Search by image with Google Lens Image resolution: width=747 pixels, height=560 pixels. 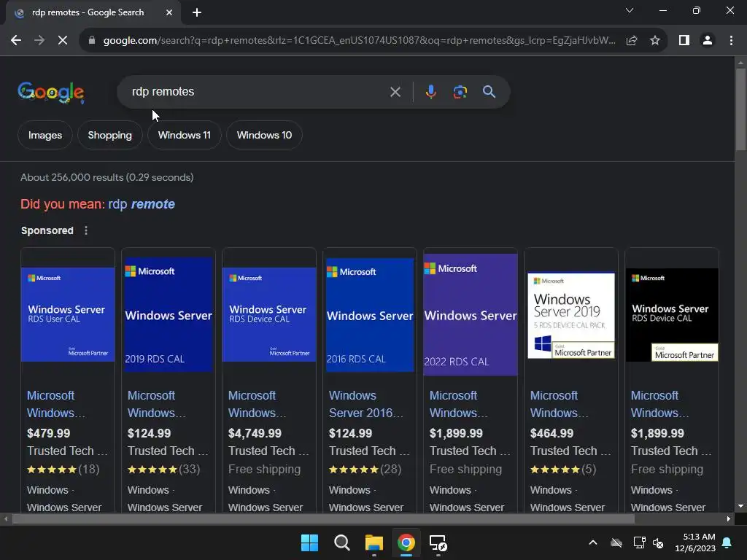(x=460, y=92)
